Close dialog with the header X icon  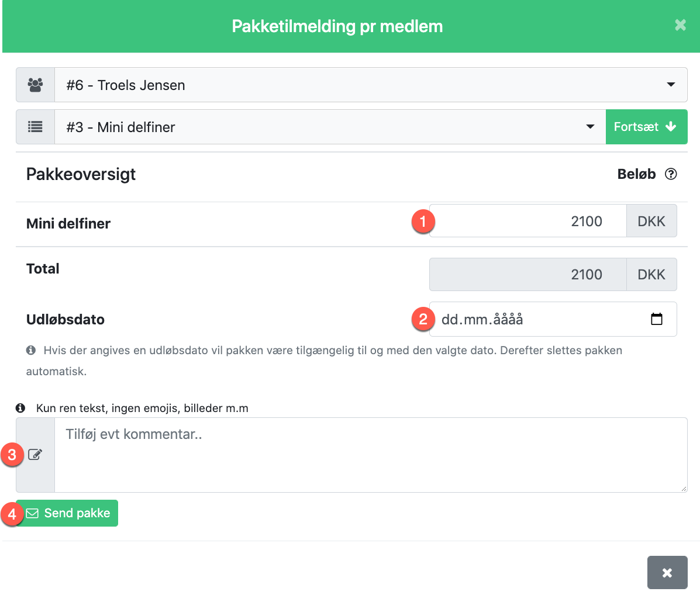tap(680, 25)
